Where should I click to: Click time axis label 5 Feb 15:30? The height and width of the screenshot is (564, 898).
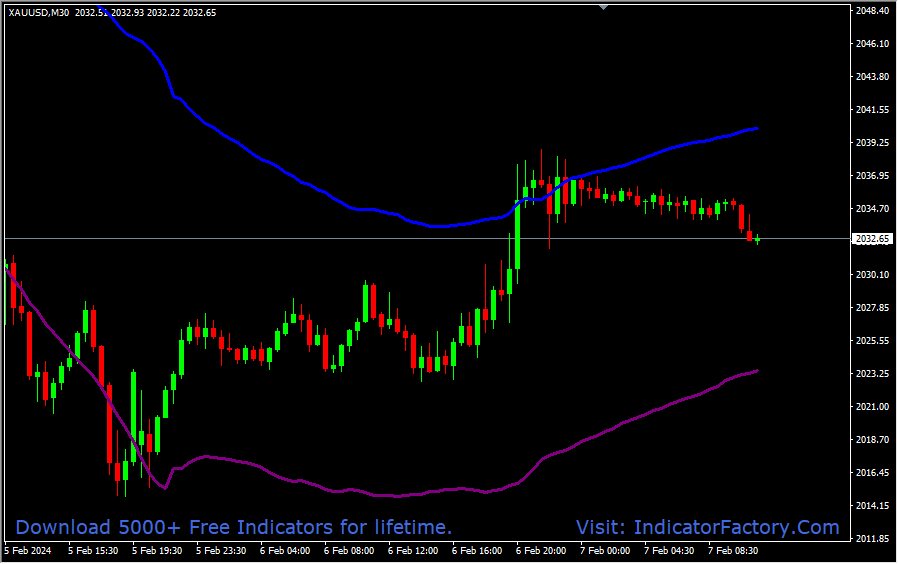[x=93, y=551]
